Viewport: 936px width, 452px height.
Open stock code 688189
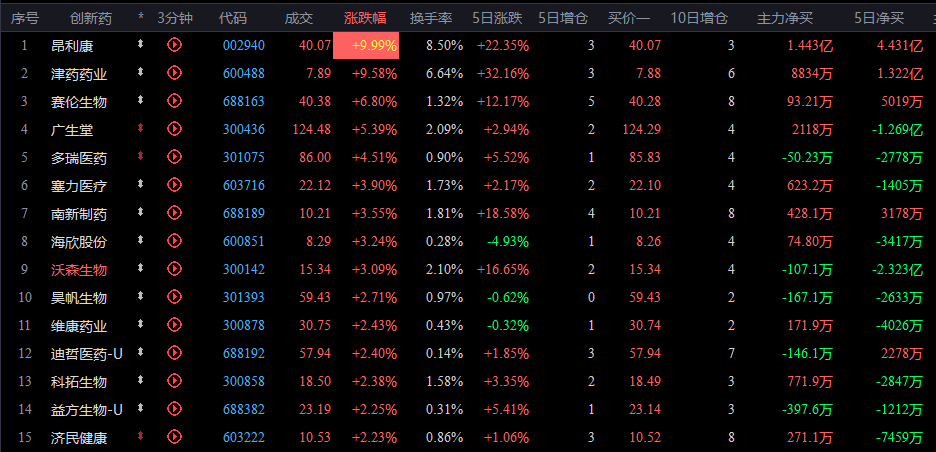tap(244, 213)
